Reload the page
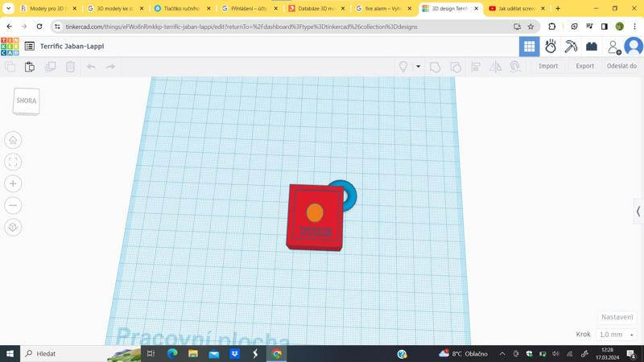The width and height of the screenshot is (644, 362). coord(39,27)
